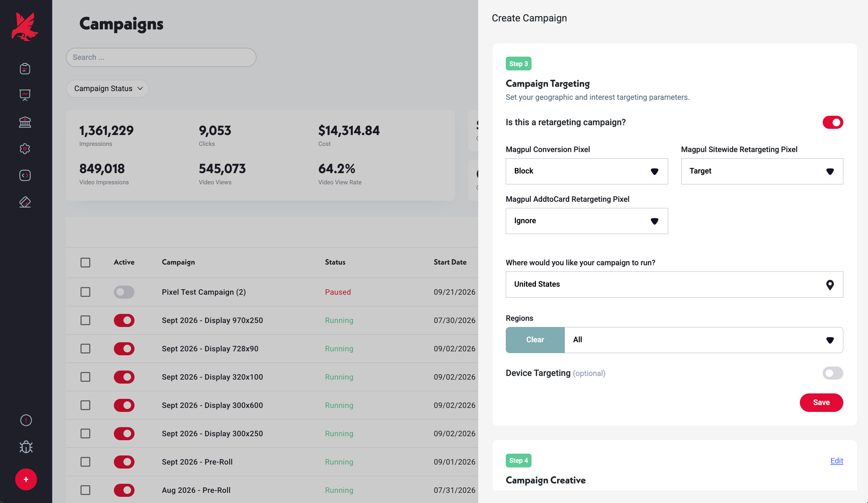
Task: Sort by the Start Date column header
Action: click(450, 262)
